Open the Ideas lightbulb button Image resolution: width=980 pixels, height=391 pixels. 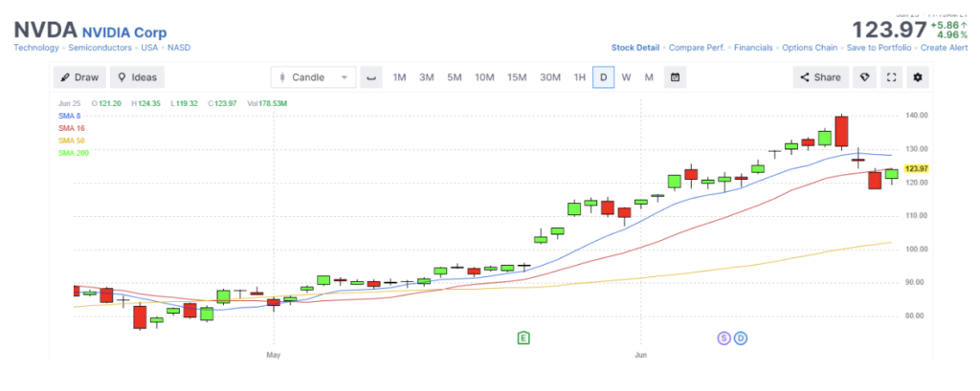pyautogui.click(x=138, y=77)
